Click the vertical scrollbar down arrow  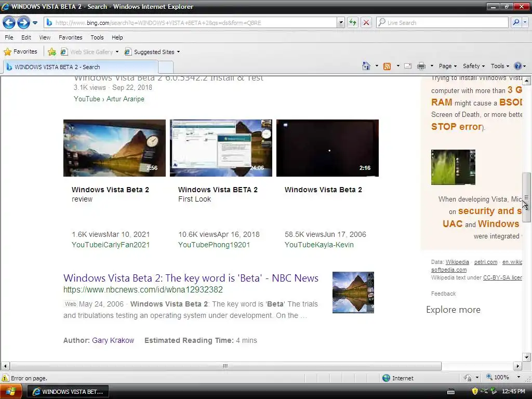[526, 356]
